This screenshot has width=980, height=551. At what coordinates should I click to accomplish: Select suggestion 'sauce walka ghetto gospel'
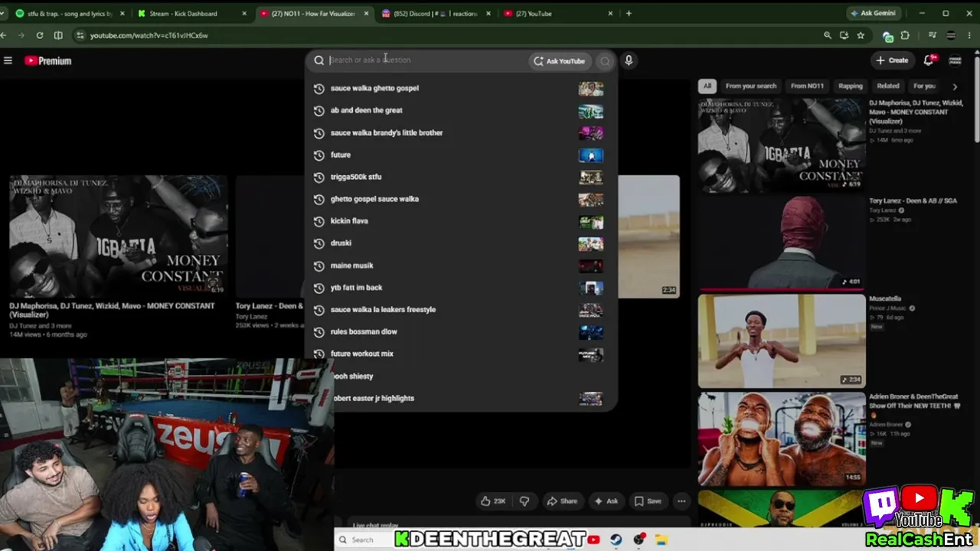coord(460,89)
